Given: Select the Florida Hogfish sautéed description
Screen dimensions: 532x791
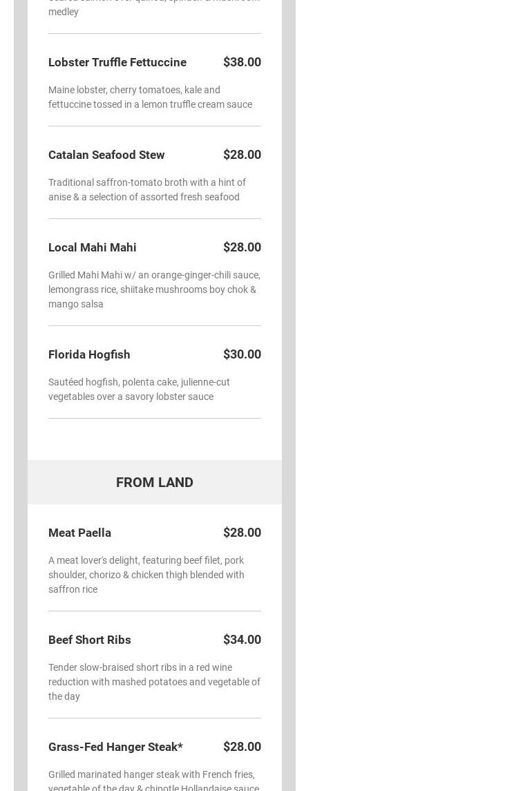Looking at the screenshot, I should [139, 390].
